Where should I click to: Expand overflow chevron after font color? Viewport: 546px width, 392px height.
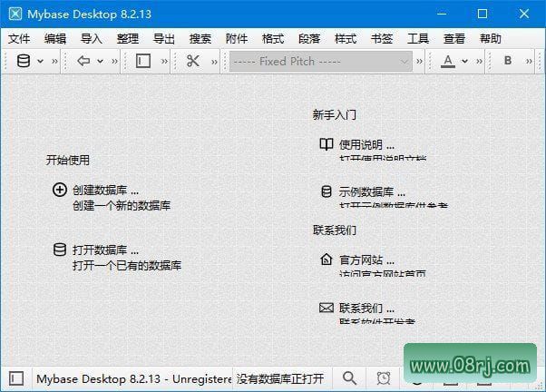pyautogui.click(x=480, y=62)
